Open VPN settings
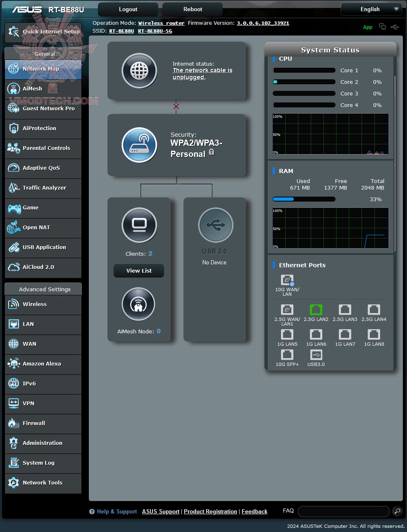 click(43, 404)
